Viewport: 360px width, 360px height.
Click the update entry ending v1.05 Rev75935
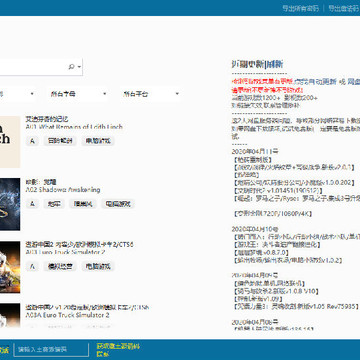[296, 307]
